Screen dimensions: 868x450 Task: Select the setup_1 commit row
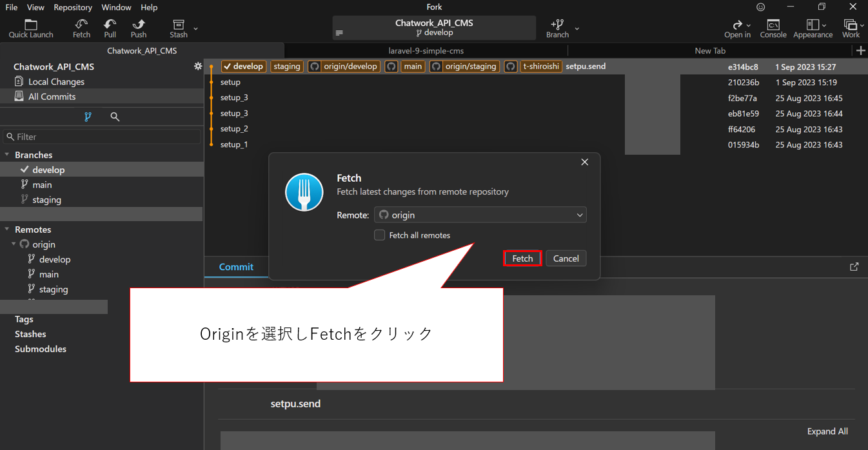(536, 144)
